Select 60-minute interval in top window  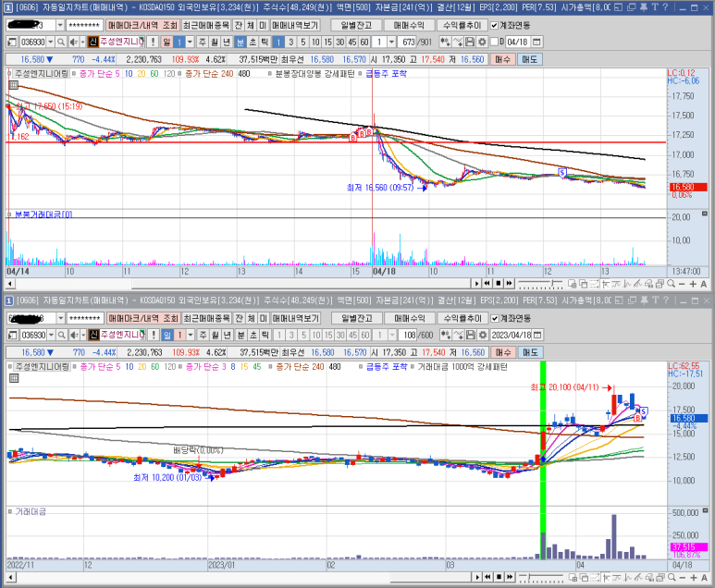(x=364, y=42)
